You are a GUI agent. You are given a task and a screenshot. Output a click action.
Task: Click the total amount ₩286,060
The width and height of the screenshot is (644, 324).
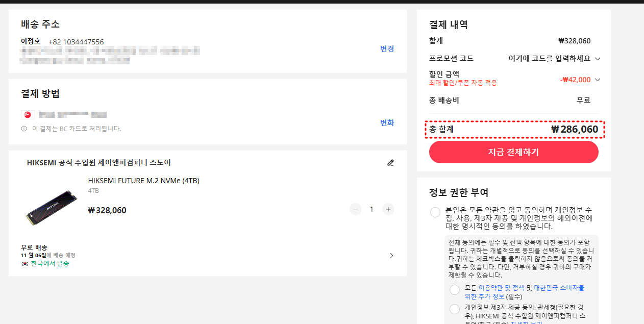pos(574,130)
